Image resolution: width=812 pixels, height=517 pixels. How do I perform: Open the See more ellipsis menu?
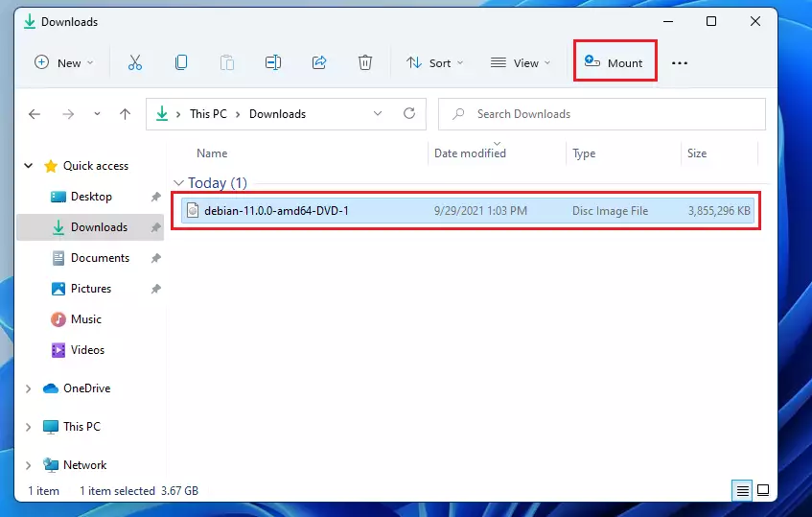point(680,63)
